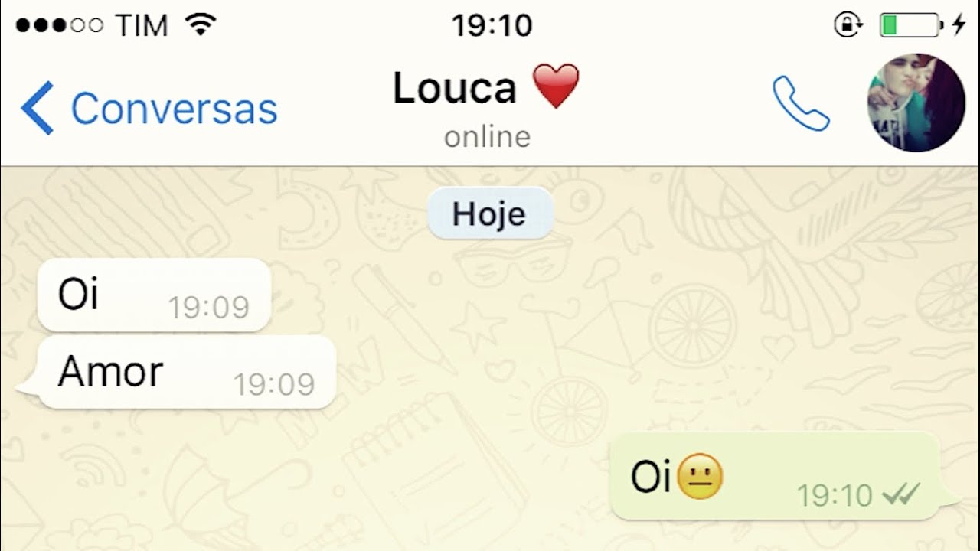
Task: Open the contact's profile picture
Action: [x=916, y=103]
